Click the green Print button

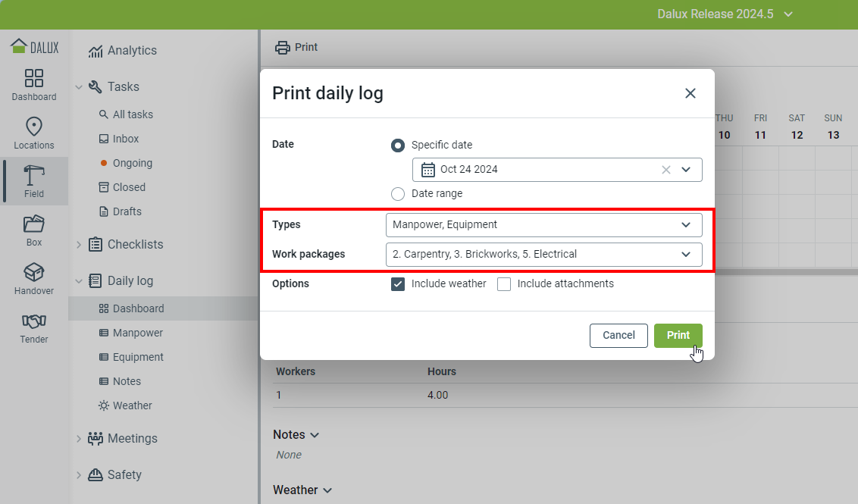pos(678,336)
